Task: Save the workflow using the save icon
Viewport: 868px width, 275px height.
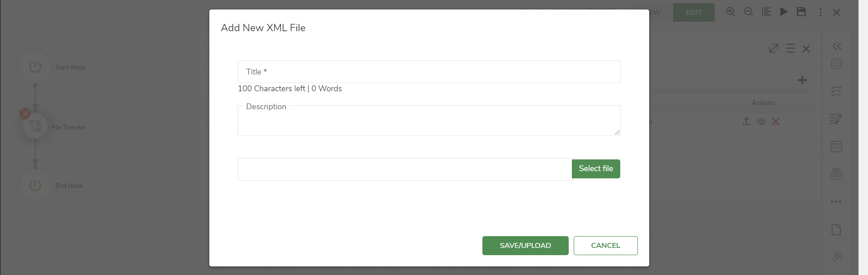Action: coord(802,12)
